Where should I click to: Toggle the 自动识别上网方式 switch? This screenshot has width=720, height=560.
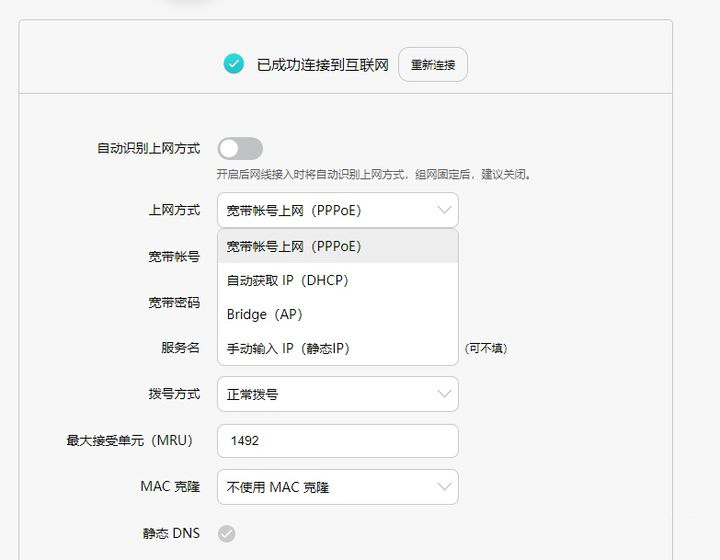(x=240, y=149)
